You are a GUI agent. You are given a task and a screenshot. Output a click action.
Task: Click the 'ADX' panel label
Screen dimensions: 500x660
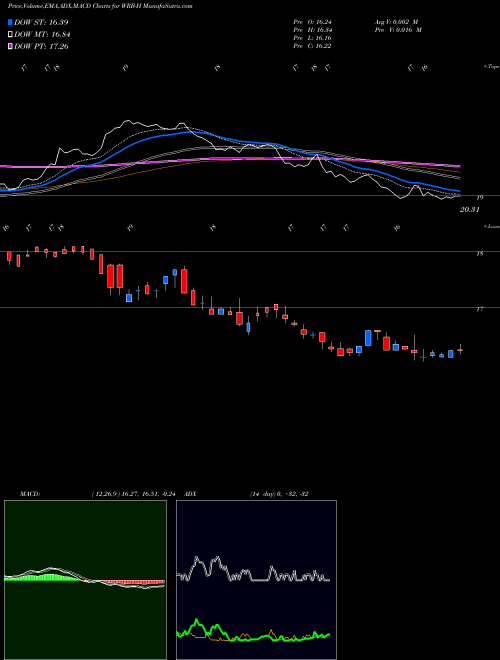pos(190,494)
